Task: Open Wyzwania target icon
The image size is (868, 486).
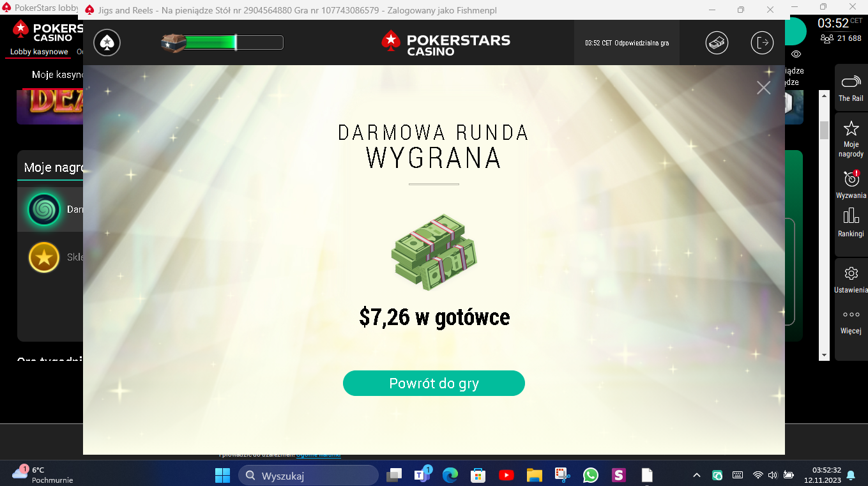Action: [851, 178]
